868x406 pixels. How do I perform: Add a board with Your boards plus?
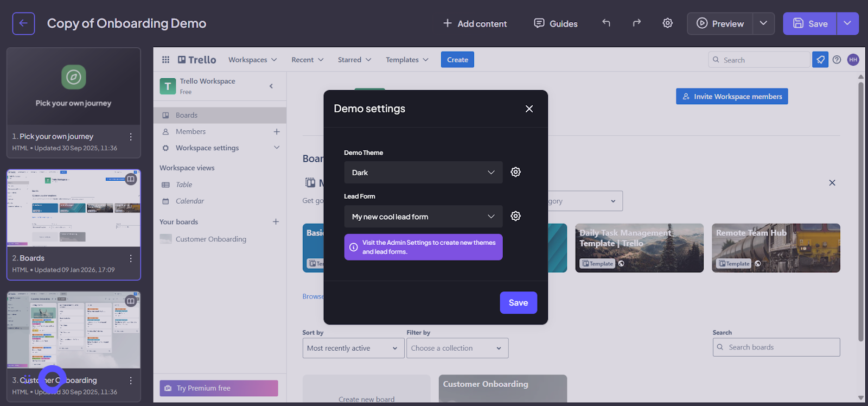[276, 221]
